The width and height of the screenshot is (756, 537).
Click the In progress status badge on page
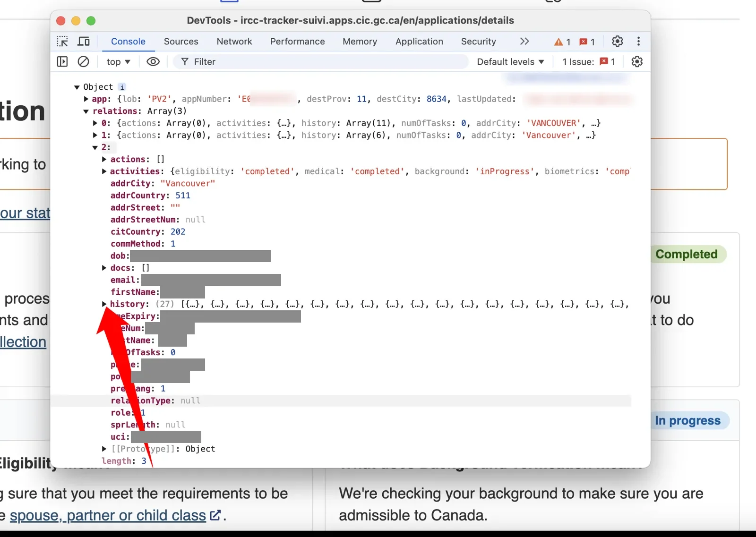pos(687,421)
